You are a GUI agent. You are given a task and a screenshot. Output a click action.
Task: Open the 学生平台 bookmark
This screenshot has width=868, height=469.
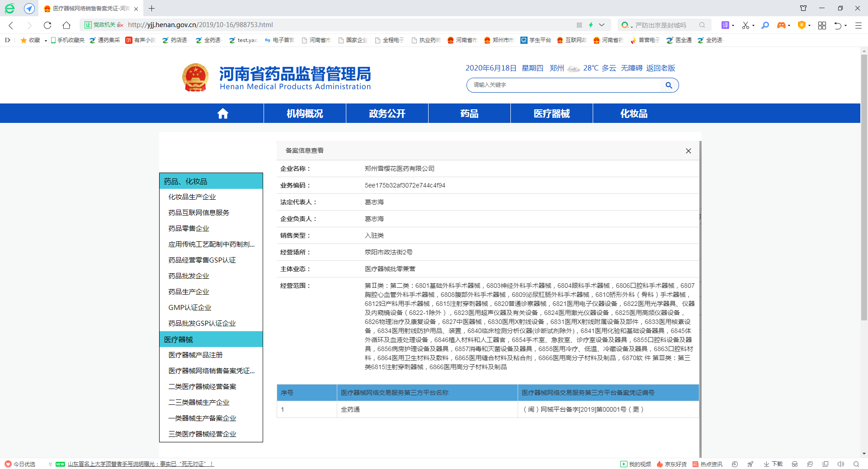tap(536, 40)
